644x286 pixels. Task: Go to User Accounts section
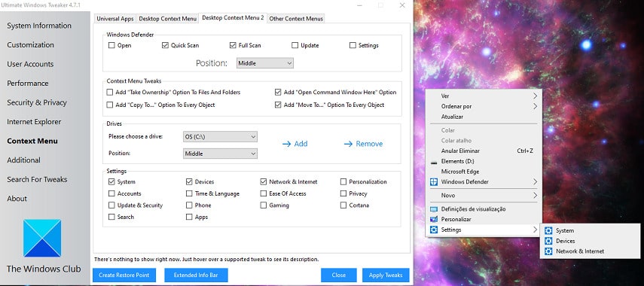30,64
